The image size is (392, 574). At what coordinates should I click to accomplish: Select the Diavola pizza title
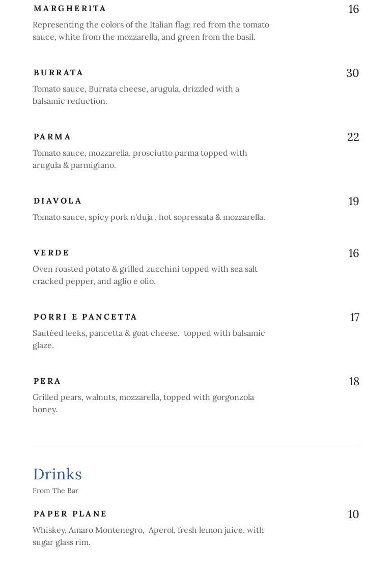point(58,201)
